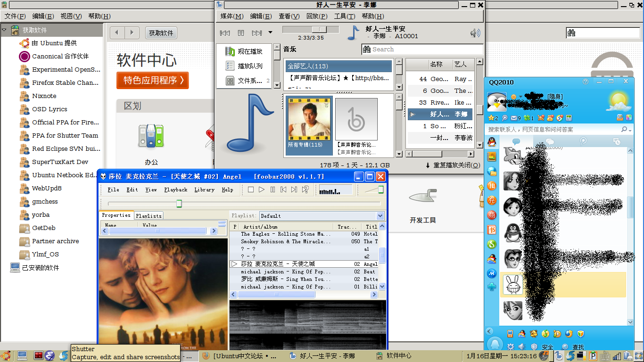Click previous track icon in Banshee
The width and height of the screenshot is (644, 362).
(225, 33)
